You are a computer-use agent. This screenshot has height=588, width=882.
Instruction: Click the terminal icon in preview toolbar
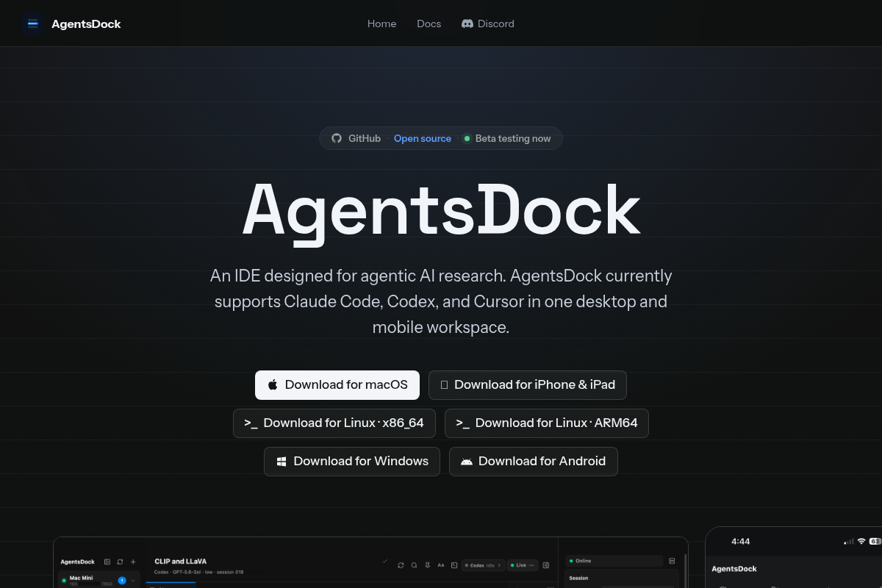pyautogui.click(x=454, y=565)
